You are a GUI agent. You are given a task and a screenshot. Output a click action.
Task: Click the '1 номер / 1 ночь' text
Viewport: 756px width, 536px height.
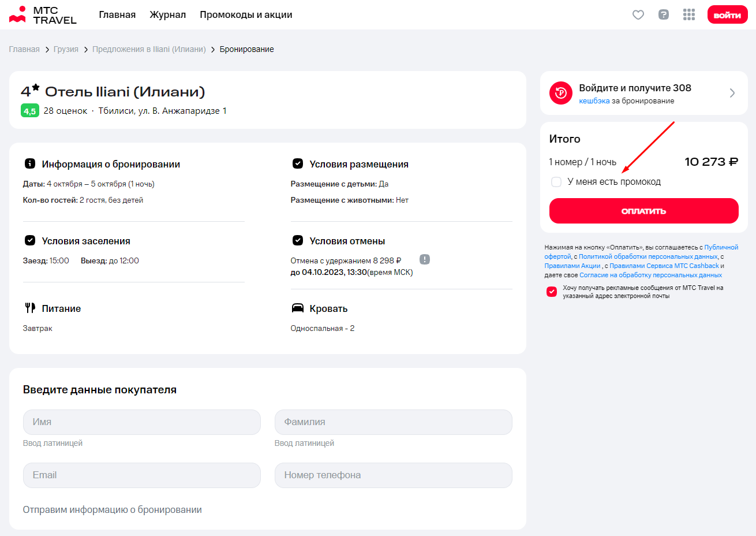point(582,162)
